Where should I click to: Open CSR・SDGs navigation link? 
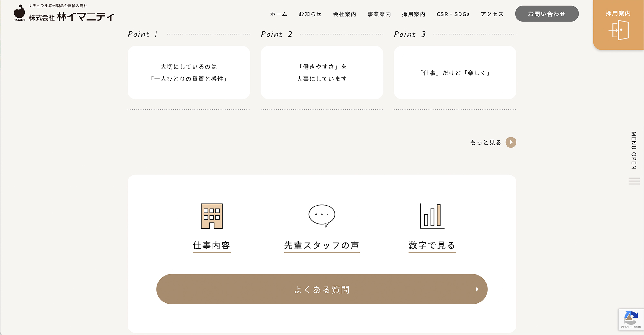click(453, 14)
